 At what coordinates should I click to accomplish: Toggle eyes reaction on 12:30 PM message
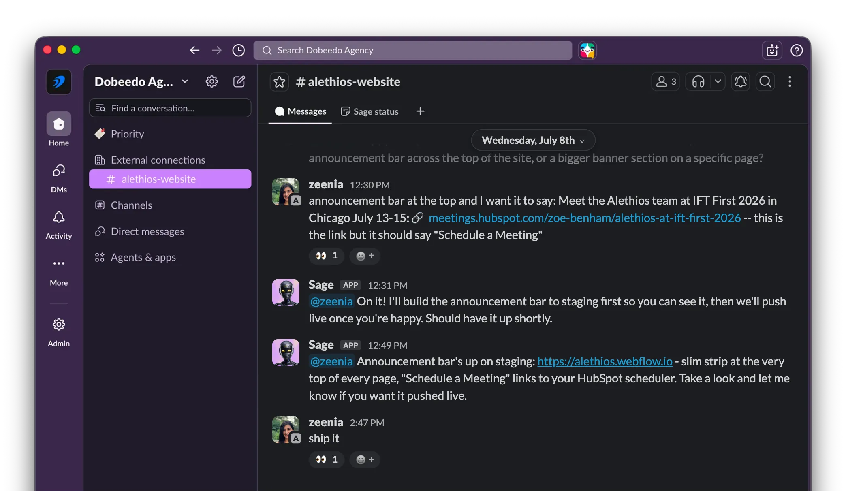[x=327, y=256]
